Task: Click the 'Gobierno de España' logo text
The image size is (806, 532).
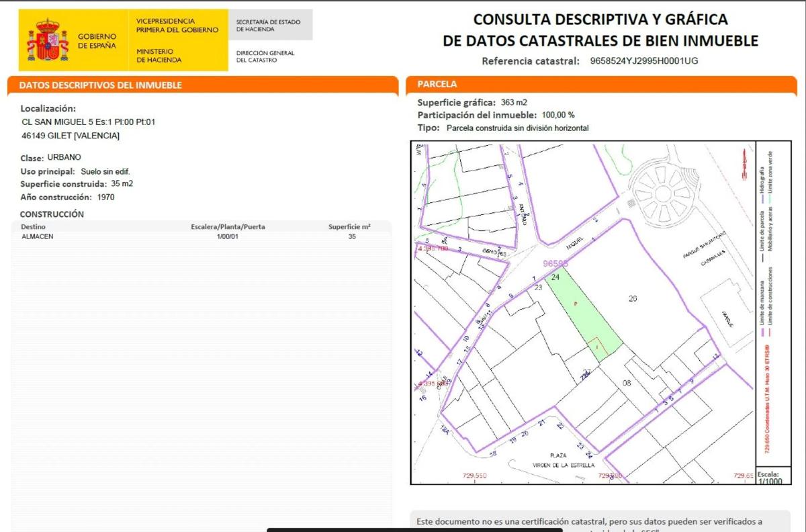Action: click(97, 41)
